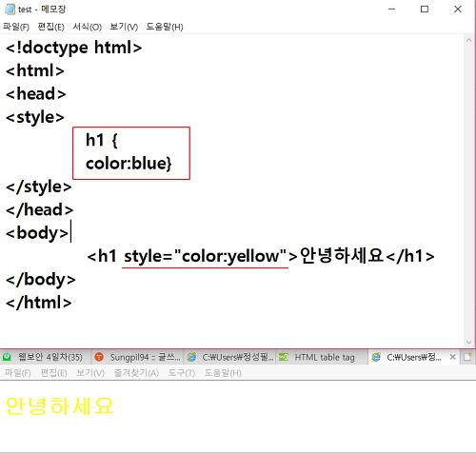This screenshot has height=453, width=476.
Task: Place cursor on opening <html> line
Action: [35, 70]
